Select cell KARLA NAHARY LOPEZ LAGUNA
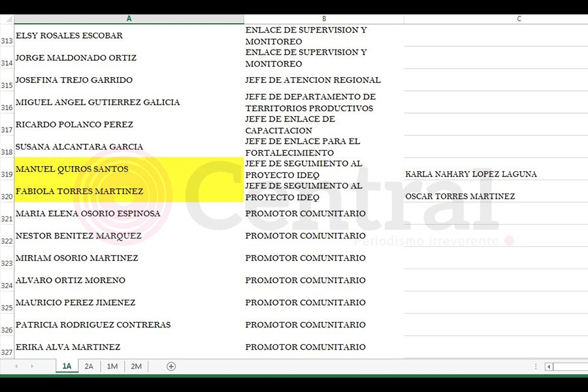The image size is (588, 392). coord(496,169)
